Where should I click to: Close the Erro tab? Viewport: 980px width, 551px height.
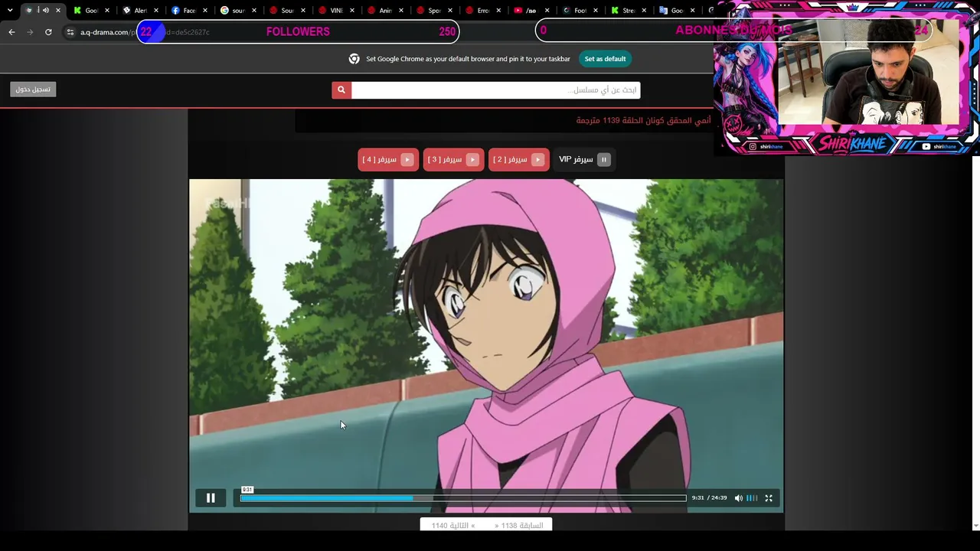point(498,11)
